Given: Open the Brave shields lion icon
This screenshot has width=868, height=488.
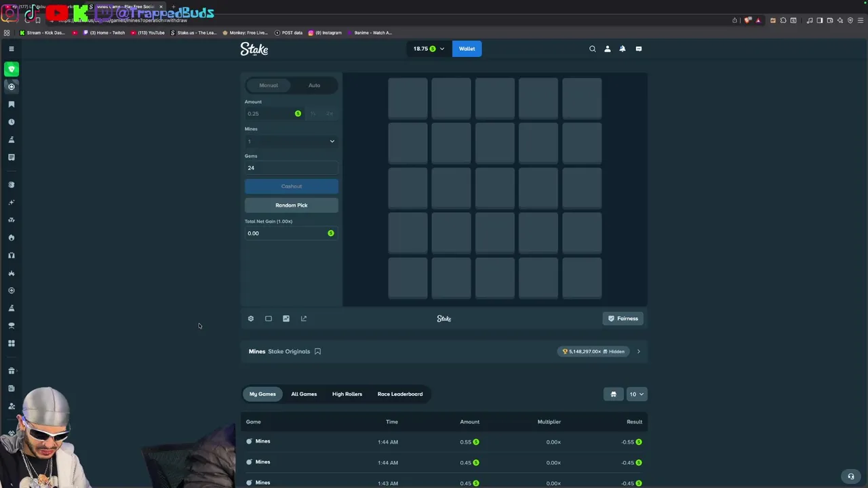Looking at the screenshot, I should coord(748,20).
